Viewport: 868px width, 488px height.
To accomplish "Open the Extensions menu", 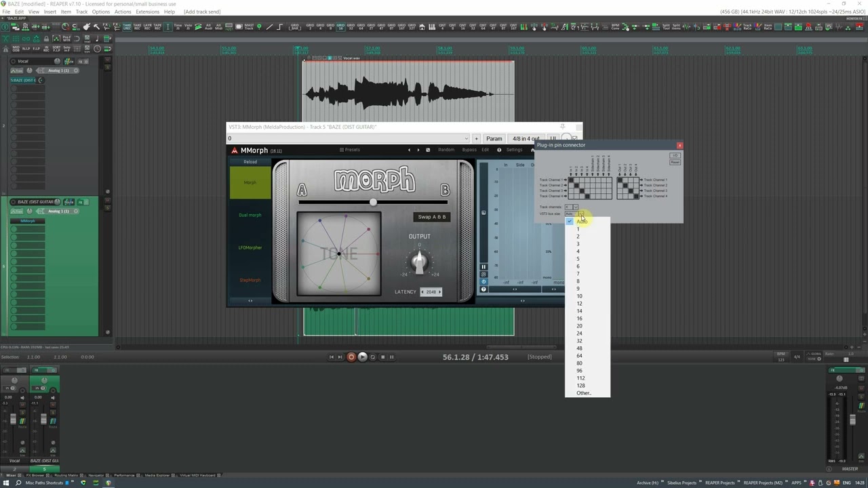I will (x=147, y=12).
